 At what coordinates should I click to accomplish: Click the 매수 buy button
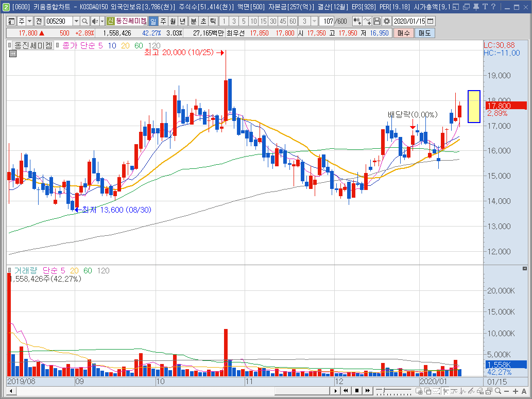pos(403,33)
